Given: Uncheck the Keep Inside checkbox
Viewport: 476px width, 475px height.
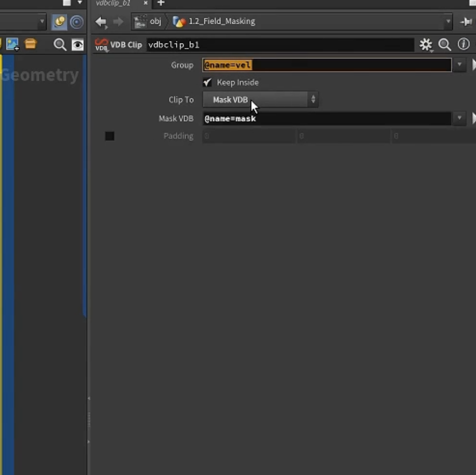Looking at the screenshot, I should (x=207, y=82).
